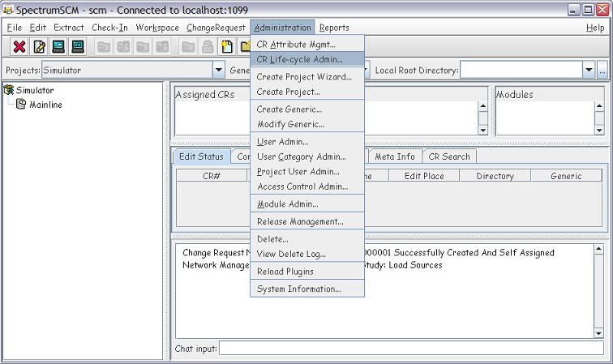
Task: Click the Edit Place column header
Action: click(x=424, y=176)
